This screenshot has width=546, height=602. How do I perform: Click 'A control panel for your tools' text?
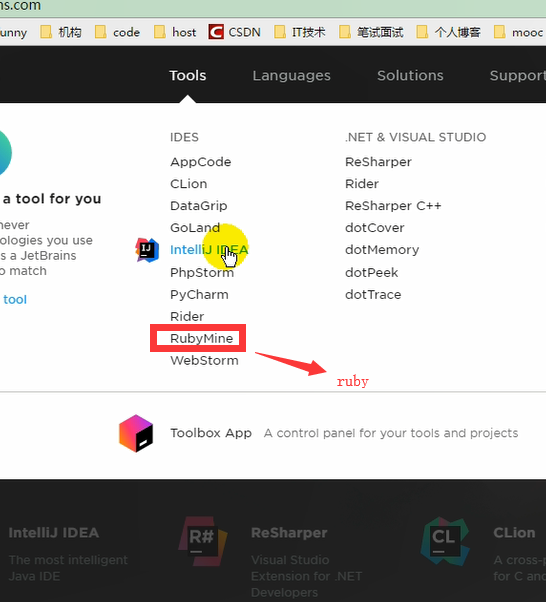point(391,433)
